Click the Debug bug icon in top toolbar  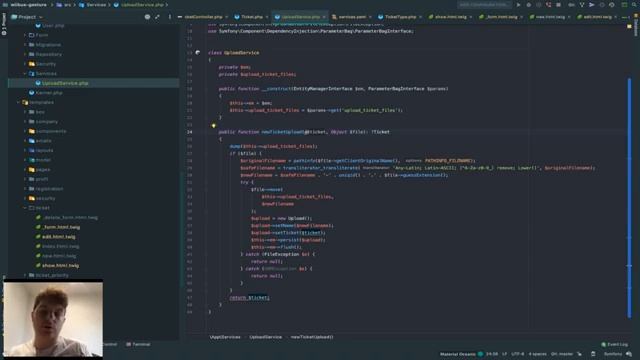529,5
